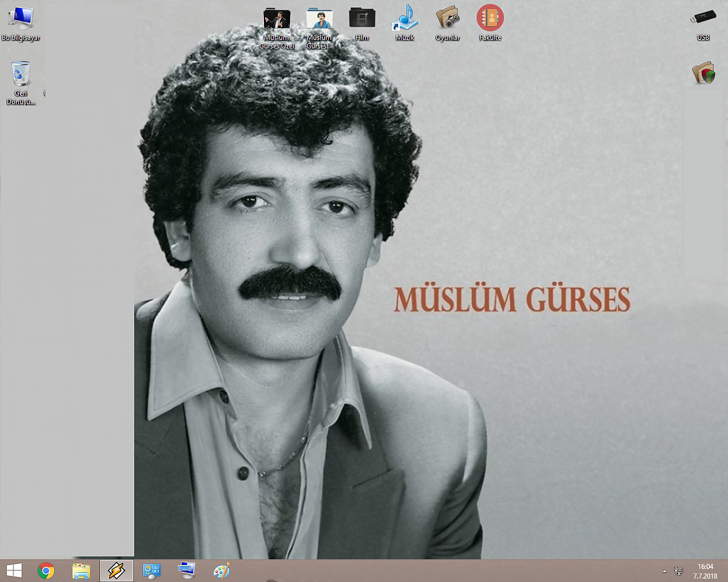Open the Oyunlar folder
728x582 pixels.
[x=448, y=23]
